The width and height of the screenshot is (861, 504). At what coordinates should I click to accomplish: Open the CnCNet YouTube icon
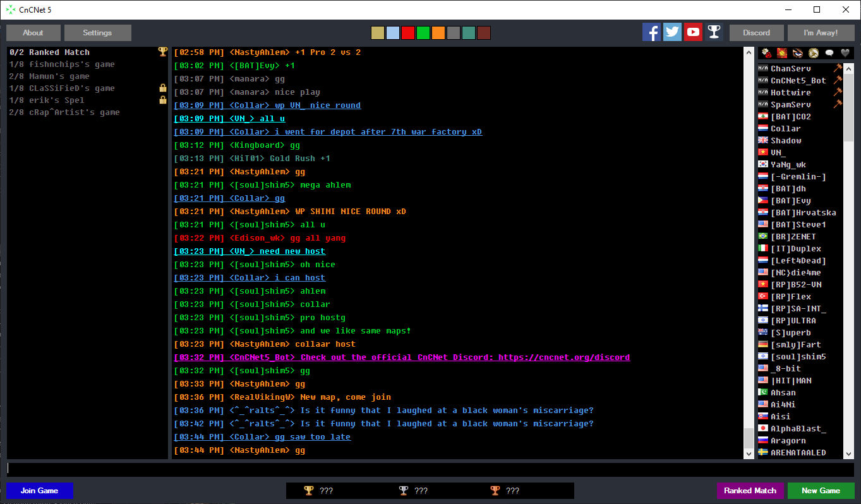(693, 32)
